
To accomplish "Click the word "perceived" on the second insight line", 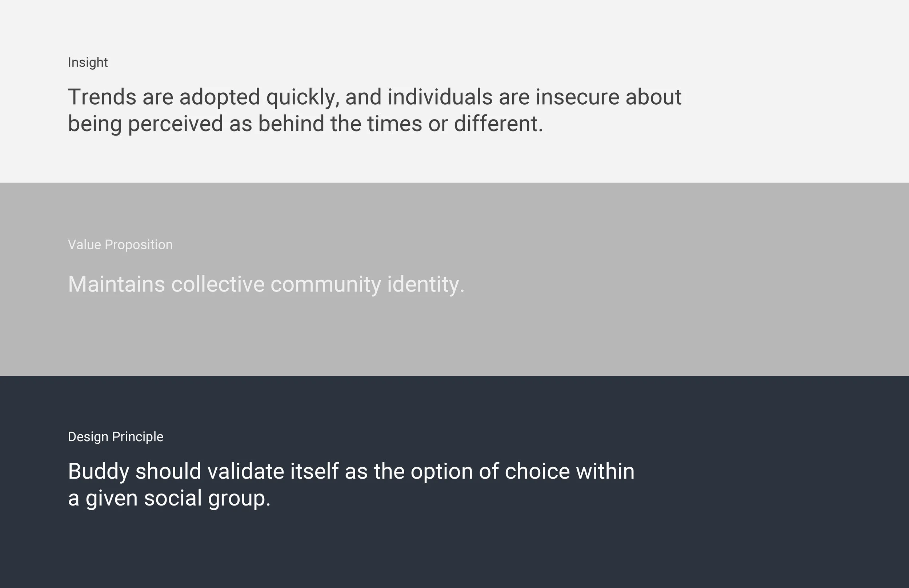I will click(175, 125).
